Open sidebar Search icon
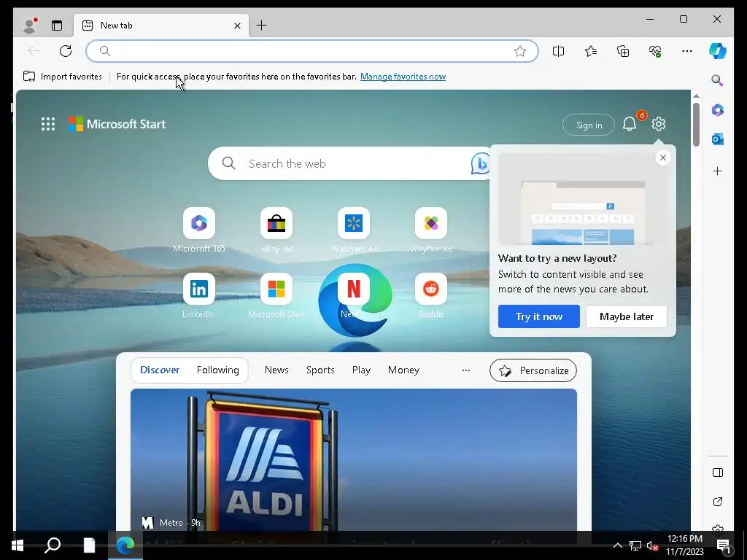The height and width of the screenshot is (560, 747). click(x=718, y=80)
